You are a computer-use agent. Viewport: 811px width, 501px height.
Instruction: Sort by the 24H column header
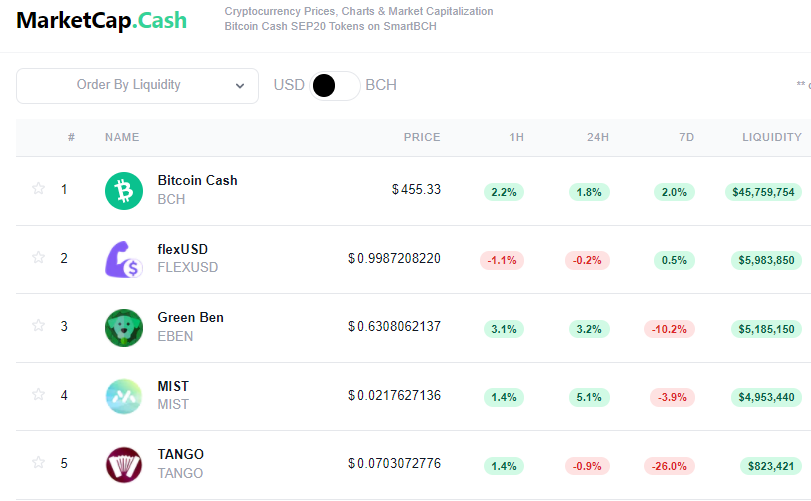pyautogui.click(x=598, y=137)
